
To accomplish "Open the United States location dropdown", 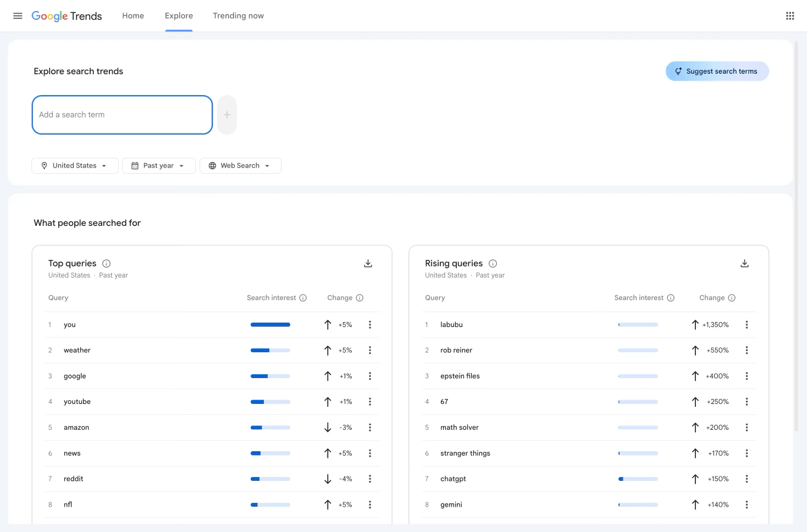I will pos(74,165).
